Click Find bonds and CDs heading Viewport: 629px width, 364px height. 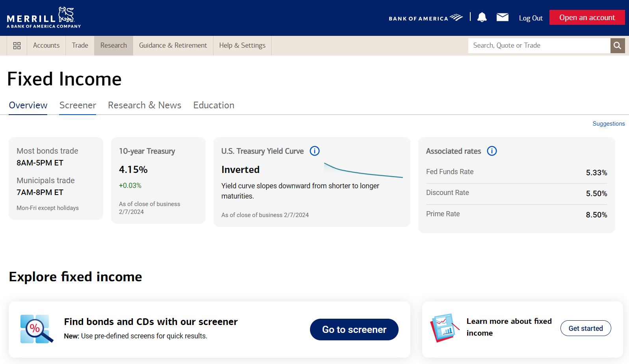coord(151,322)
